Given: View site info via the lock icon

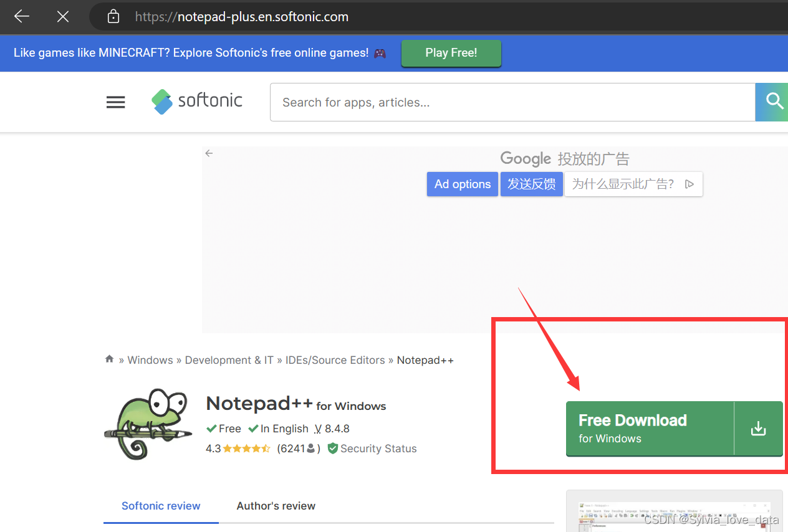Looking at the screenshot, I should [113, 16].
